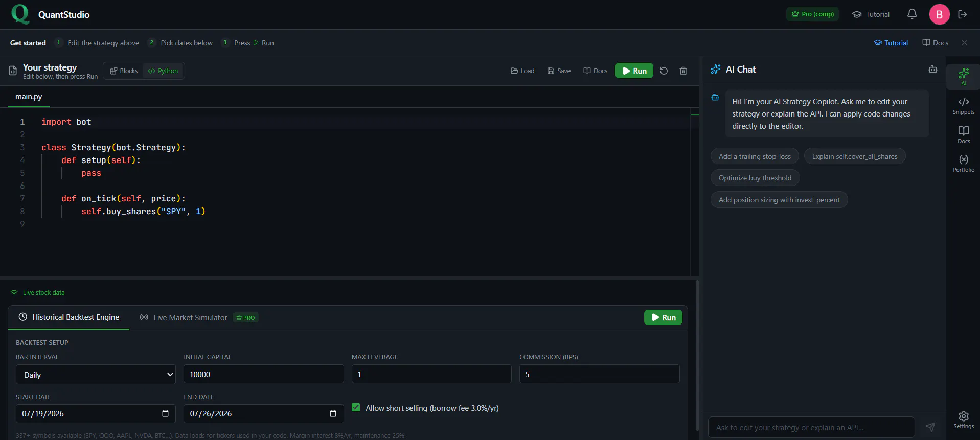This screenshot has width=980, height=440.
Task: Run the strategy from editor toolbar
Action: [x=634, y=71]
